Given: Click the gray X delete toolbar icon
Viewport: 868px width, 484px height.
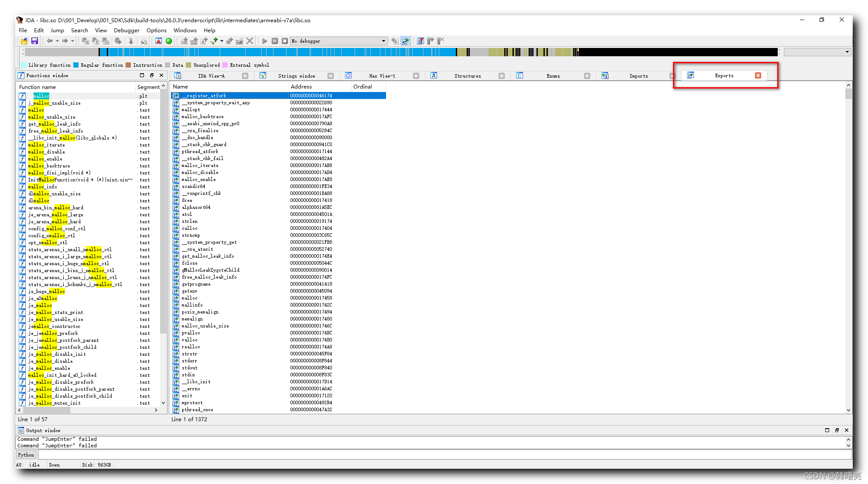Looking at the screenshot, I should pos(249,41).
